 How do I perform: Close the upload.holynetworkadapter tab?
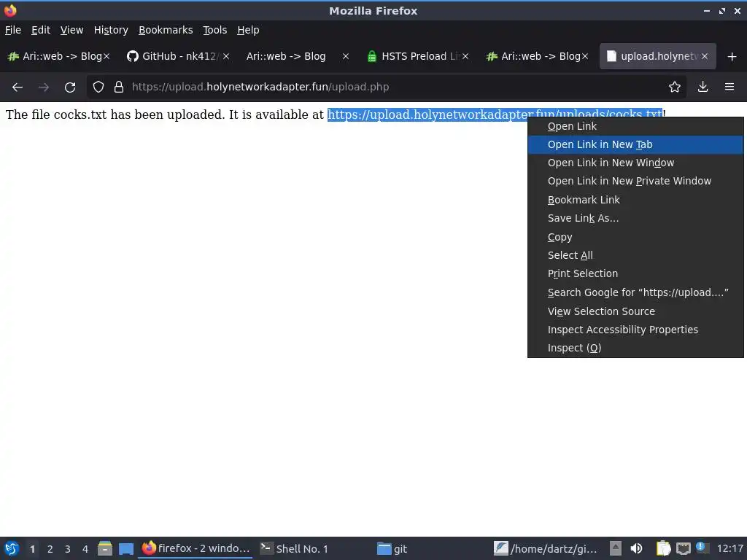coord(705,56)
